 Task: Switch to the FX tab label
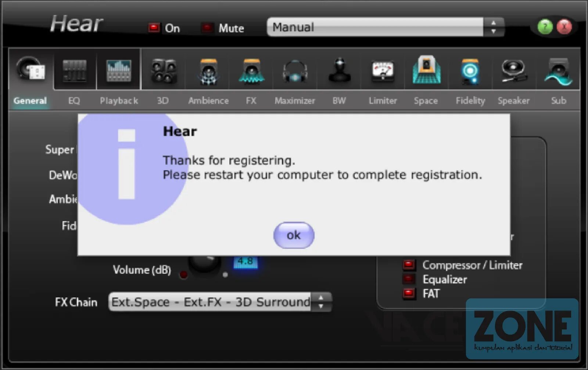pos(251,100)
